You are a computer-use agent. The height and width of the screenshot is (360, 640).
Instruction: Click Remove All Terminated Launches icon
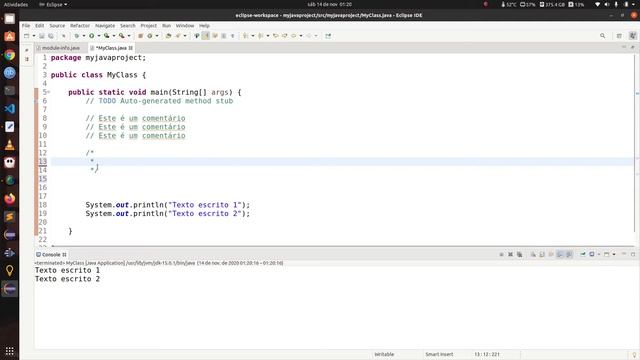(x=520, y=254)
